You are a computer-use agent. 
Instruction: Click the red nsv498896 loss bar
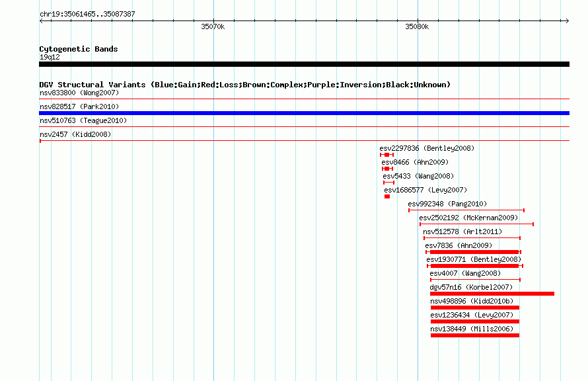[x=475, y=308]
